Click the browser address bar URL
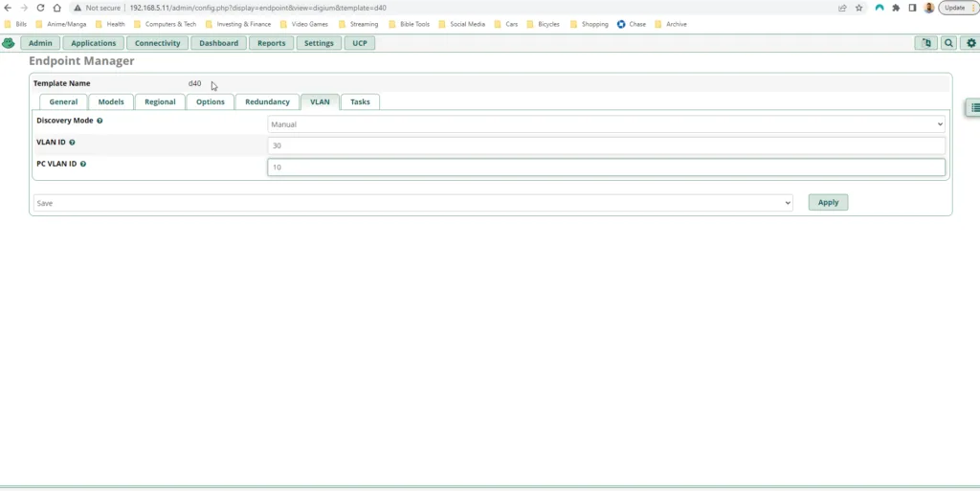This screenshot has height=491, width=980. [x=258, y=8]
